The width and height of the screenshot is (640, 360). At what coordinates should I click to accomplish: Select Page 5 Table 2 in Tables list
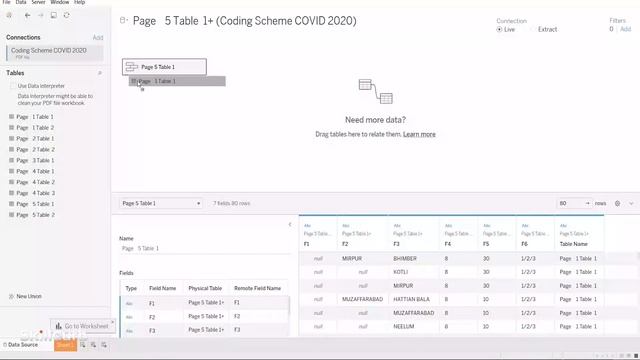click(x=35, y=215)
